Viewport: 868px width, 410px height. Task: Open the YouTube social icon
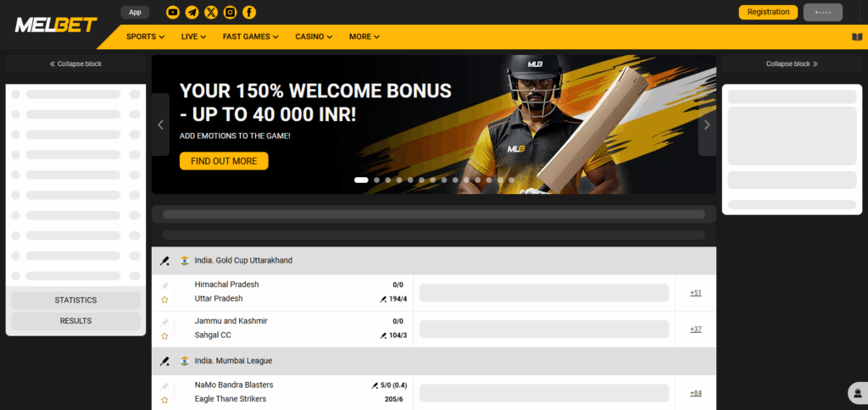click(x=173, y=12)
